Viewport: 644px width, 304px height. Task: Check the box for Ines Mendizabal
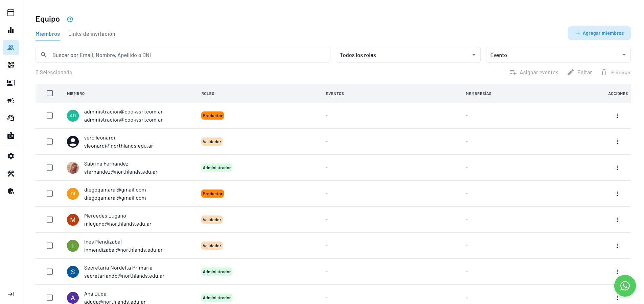pyautogui.click(x=50, y=246)
